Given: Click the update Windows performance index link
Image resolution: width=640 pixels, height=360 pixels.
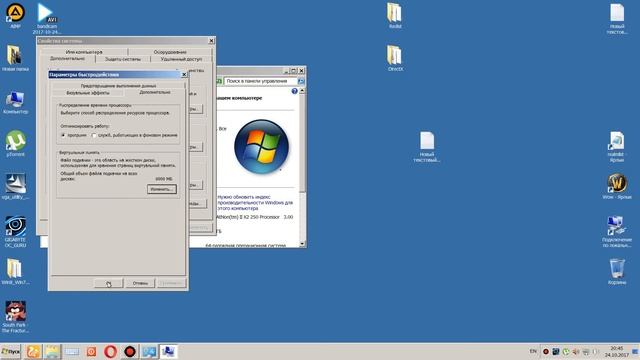Looking at the screenshot, I should 255,202.
